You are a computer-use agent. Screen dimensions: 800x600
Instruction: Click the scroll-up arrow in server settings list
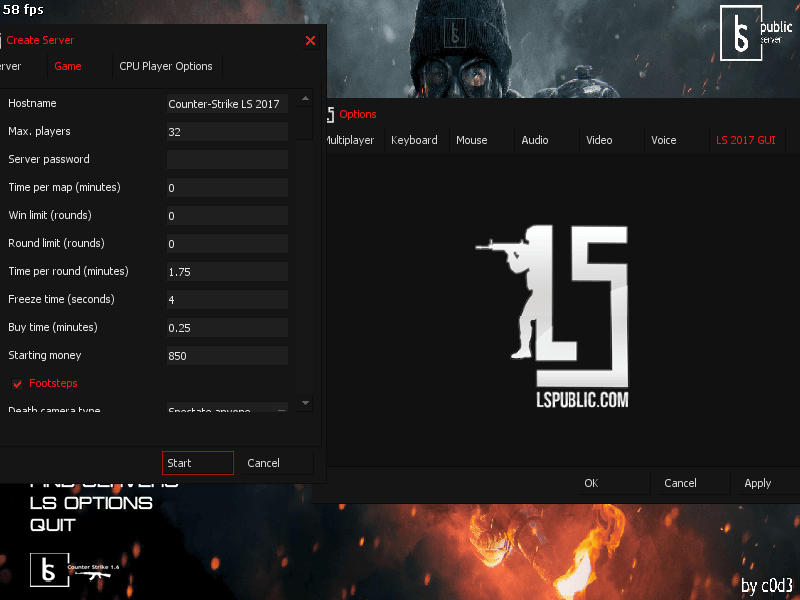[x=305, y=98]
